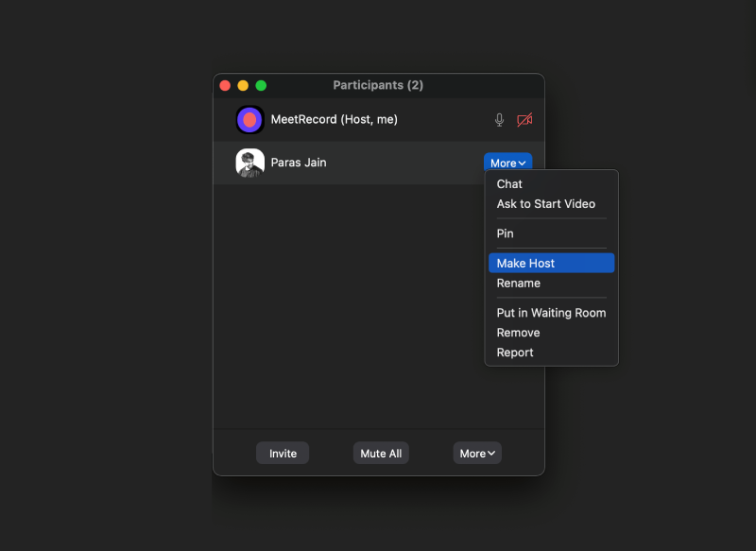The height and width of the screenshot is (551, 756).
Task: Click the green zoom traffic light
Action: click(261, 84)
